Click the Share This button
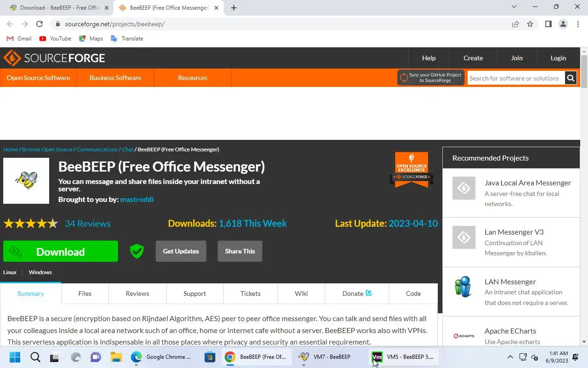This screenshot has height=368, width=588. (x=240, y=251)
